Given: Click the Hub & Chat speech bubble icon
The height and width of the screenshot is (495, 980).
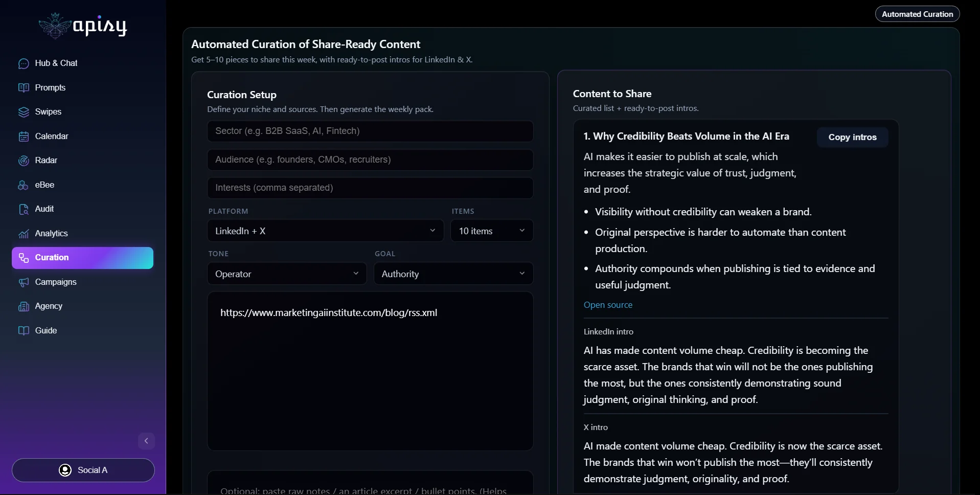Looking at the screenshot, I should 24,63.
